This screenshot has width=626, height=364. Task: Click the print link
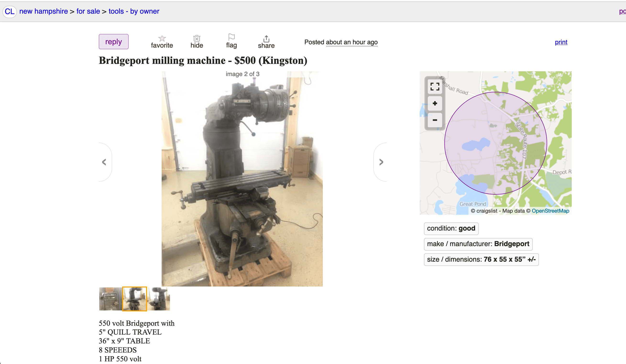click(x=561, y=42)
